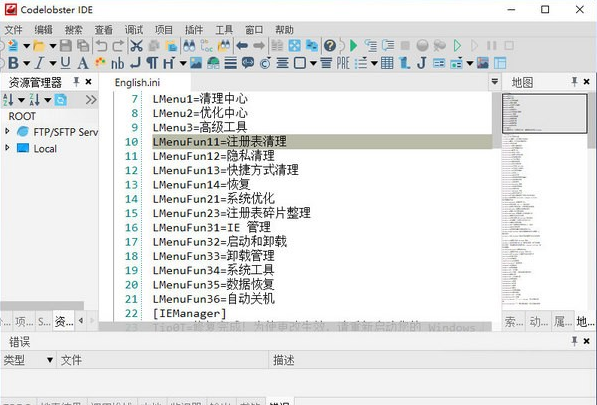Open the form element dropdown arrow
The height and width of the screenshot is (405, 597).
tap(470, 63)
